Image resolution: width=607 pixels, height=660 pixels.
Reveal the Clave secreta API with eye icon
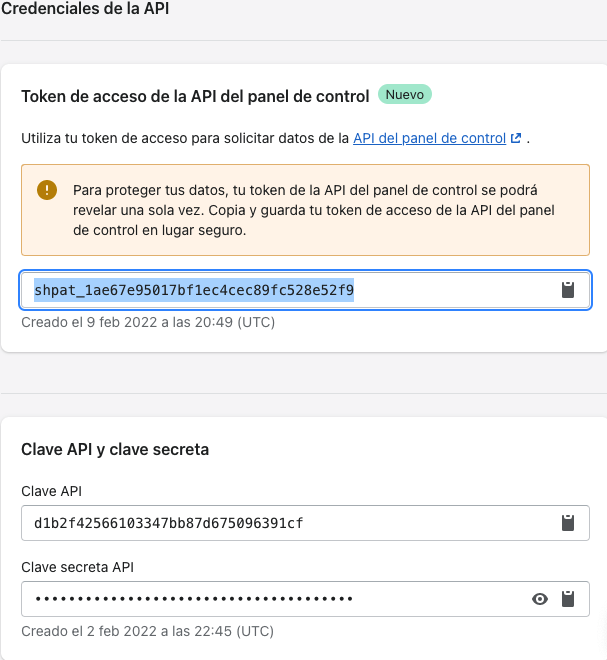[540, 599]
